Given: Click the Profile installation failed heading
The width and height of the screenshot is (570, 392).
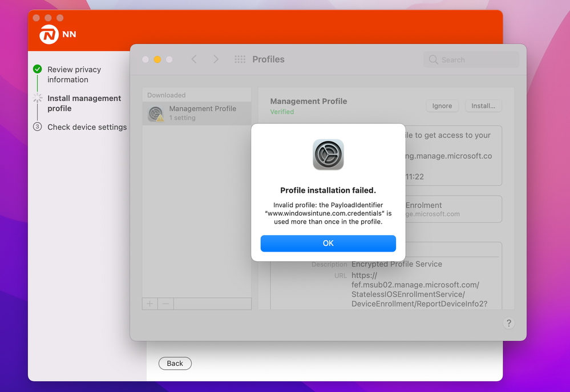Looking at the screenshot, I should click(328, 190).
